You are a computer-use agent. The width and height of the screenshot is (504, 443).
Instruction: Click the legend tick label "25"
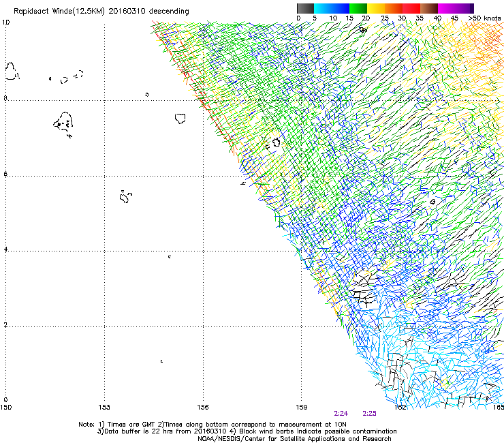(x=384, y=18)
